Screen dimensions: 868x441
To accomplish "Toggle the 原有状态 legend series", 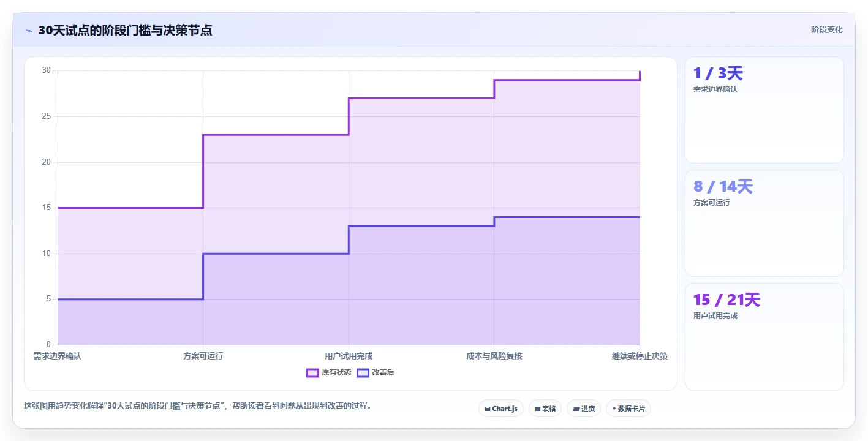I will tap(329, 372).
